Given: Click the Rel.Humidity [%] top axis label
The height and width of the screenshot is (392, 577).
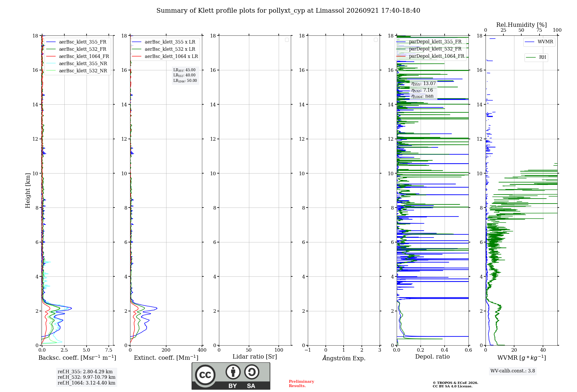Looking at the screenshot, I should (521, 25).
